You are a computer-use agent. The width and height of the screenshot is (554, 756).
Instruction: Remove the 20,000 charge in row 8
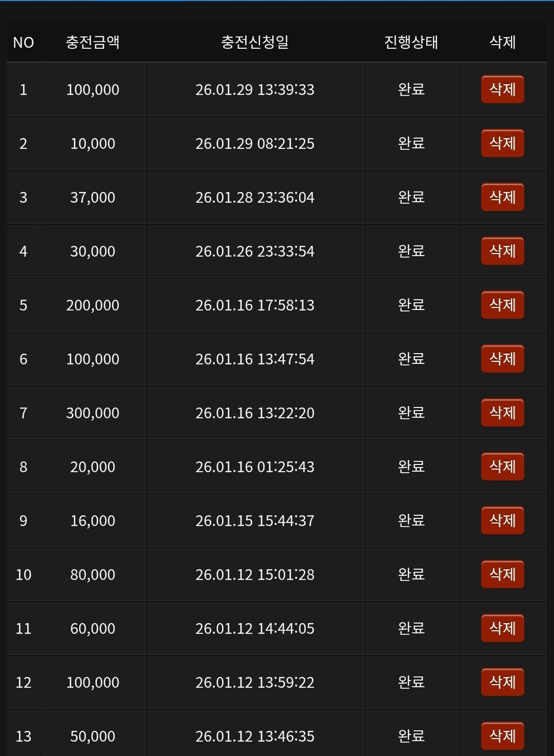click(502, 467)
